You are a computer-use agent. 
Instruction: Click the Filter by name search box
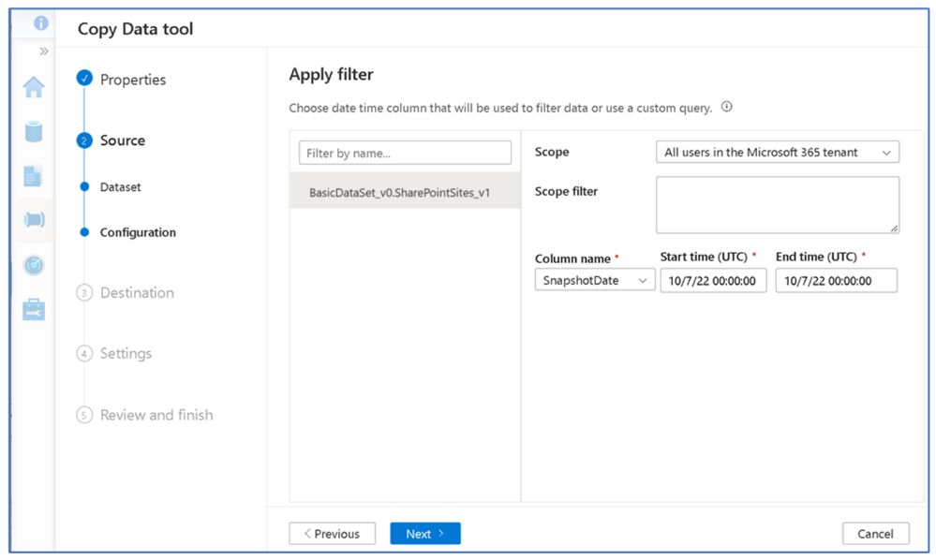(405, 153)
